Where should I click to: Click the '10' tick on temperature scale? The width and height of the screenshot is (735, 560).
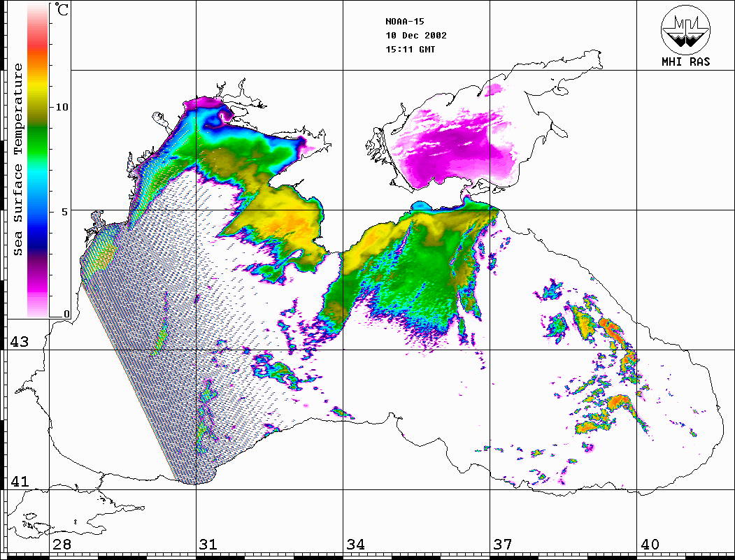(62, 107)
